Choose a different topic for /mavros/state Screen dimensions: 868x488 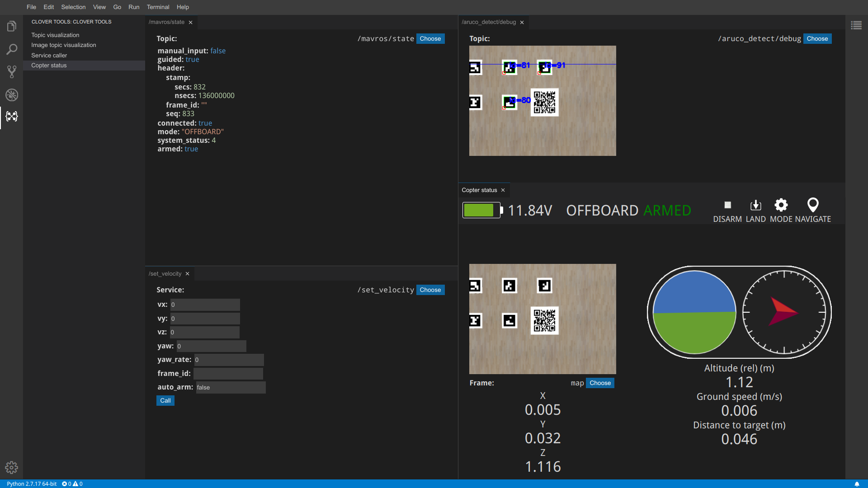[430, 39]
